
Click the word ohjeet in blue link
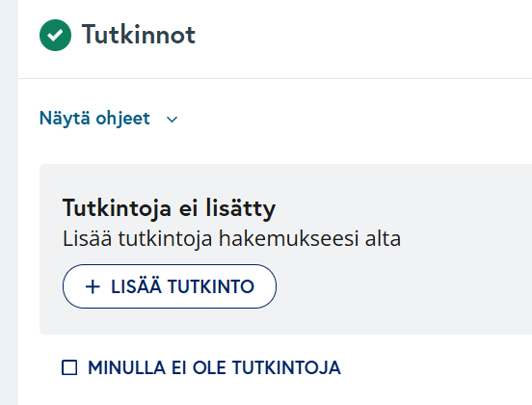coord(122,120)
